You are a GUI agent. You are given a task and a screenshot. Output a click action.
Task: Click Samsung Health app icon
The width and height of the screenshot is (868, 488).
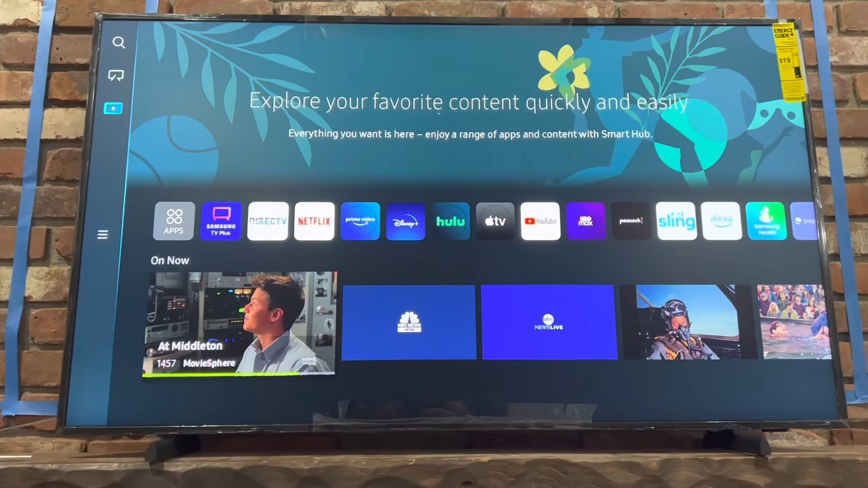[765, 221]
